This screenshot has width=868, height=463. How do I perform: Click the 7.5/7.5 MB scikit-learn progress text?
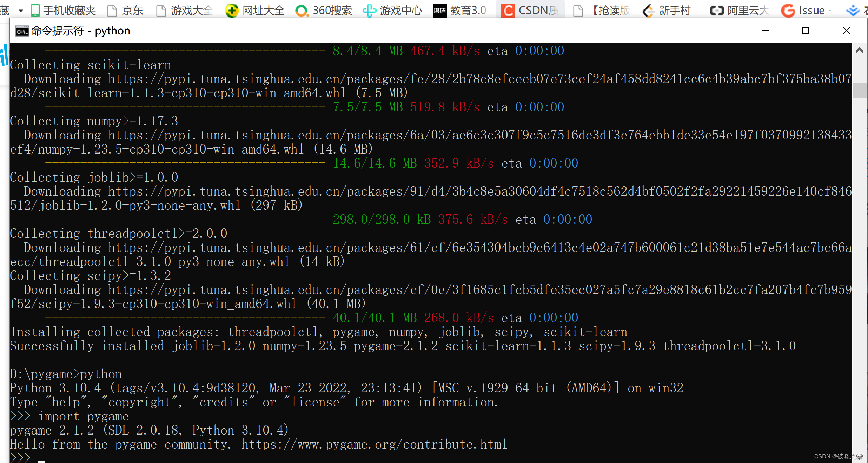click(x=368, y=107)
